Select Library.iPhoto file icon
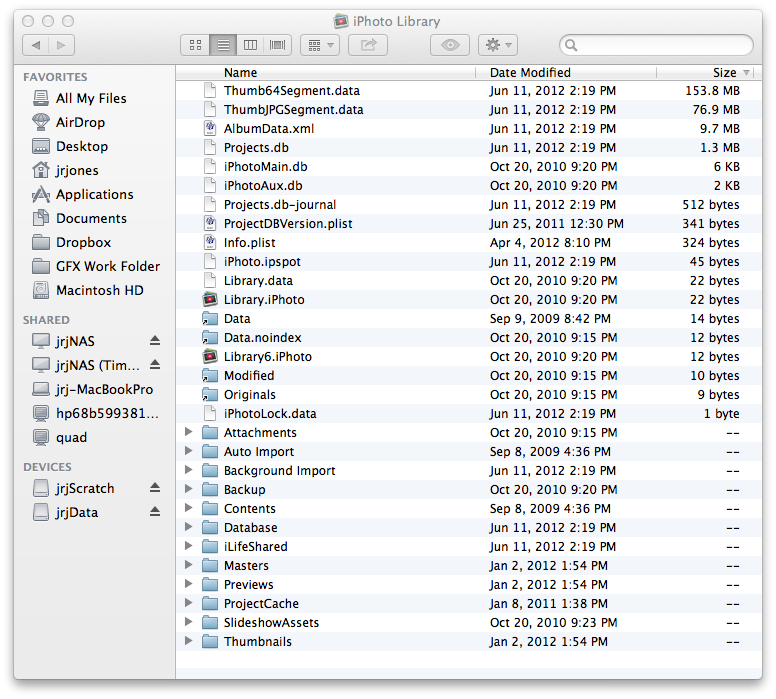776x699 pixels. pos(210,300)
